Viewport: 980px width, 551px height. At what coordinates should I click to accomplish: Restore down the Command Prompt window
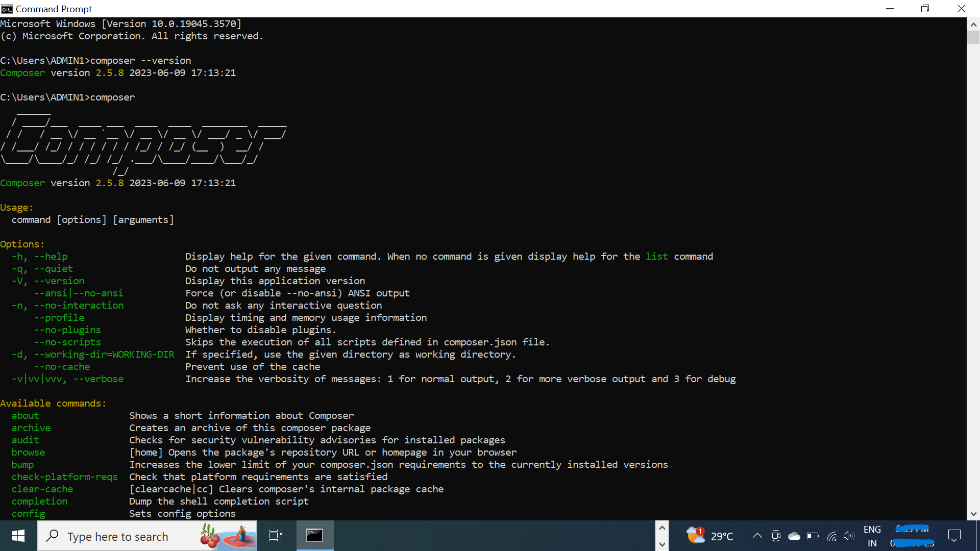pyautogui.click(x=925, y=9)
